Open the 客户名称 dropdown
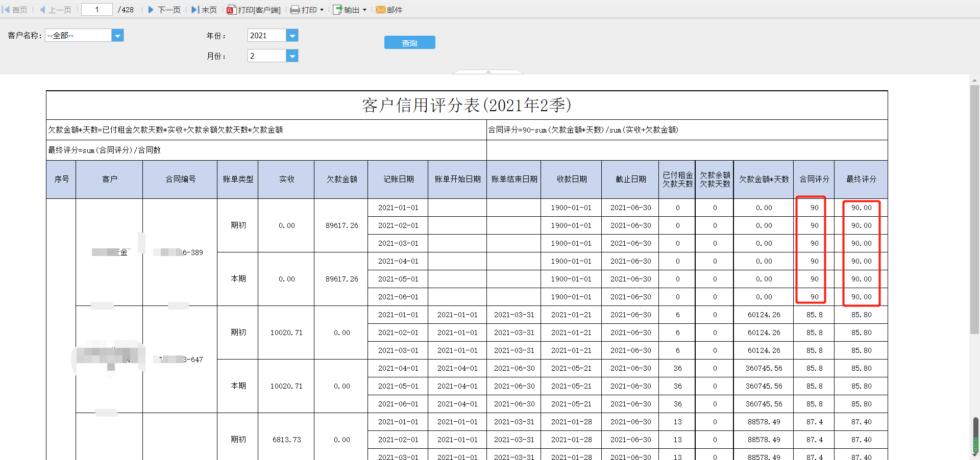Screen dimensions: 980x460 (117, 35)
